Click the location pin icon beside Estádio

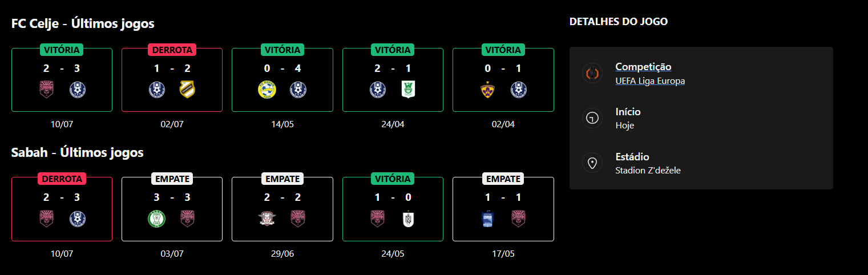[x=592, y=163]
